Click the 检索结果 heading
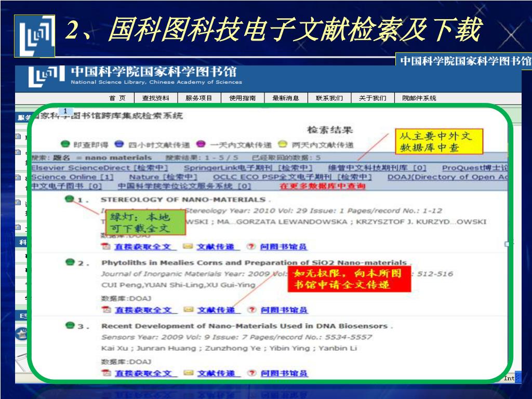This screenshot has width=532, height=399. [330, 129]
